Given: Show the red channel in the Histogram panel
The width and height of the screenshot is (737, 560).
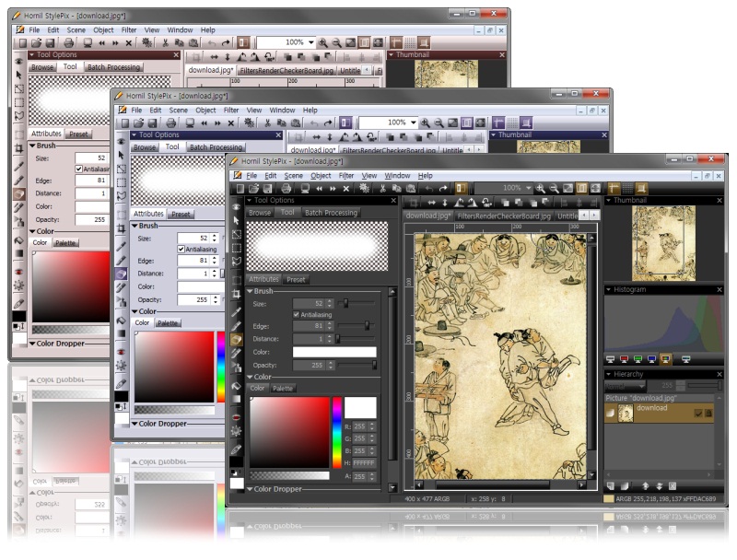Looking at the screenshot, I should 624,358.
